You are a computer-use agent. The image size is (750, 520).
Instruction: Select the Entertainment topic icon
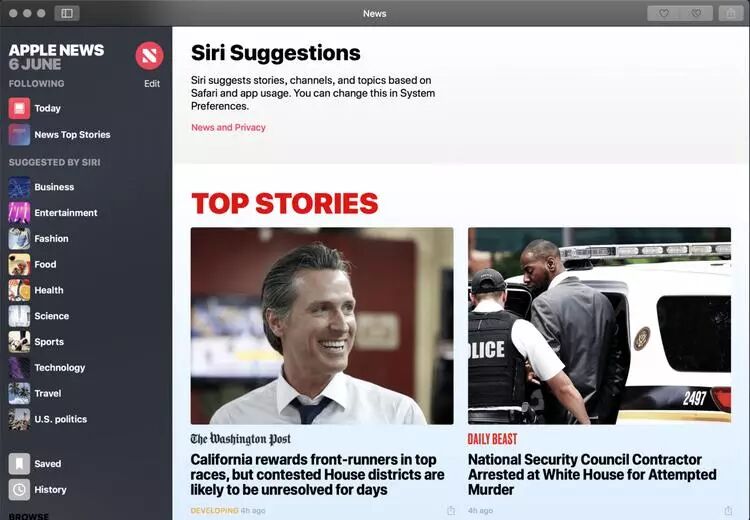[x=19, y=213]
